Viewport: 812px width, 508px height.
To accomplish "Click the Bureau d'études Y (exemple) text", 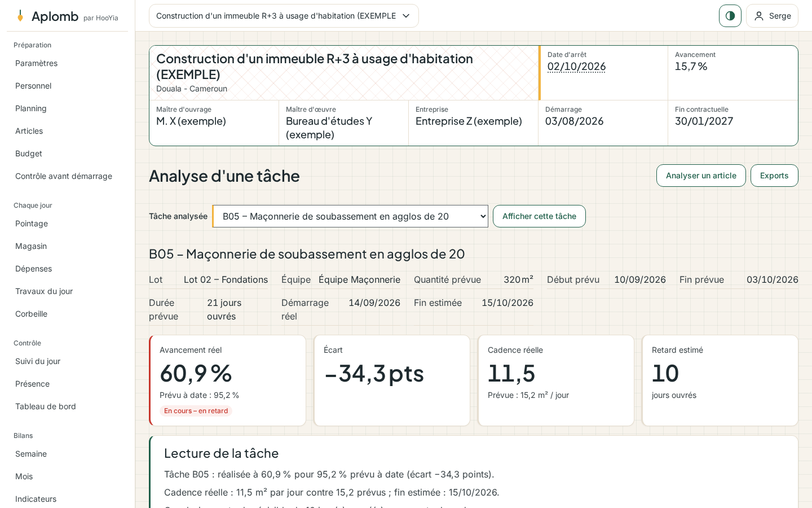I will tap(329, 128).
